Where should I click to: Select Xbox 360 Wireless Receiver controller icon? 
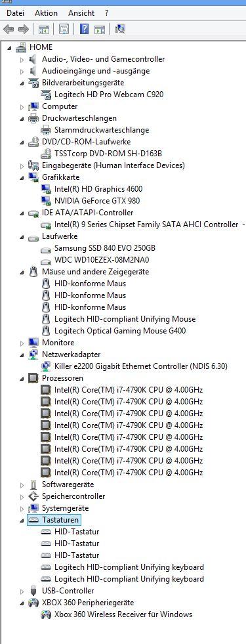[x=45, y=615]
